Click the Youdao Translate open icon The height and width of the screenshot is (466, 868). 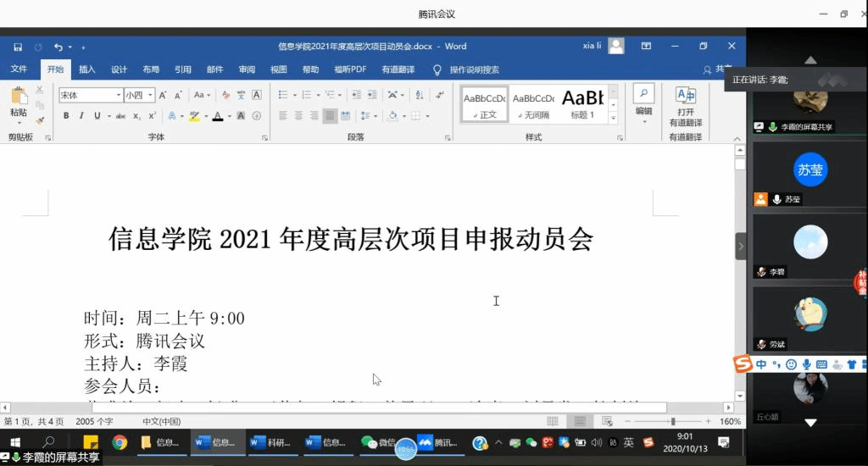point(685,100)
